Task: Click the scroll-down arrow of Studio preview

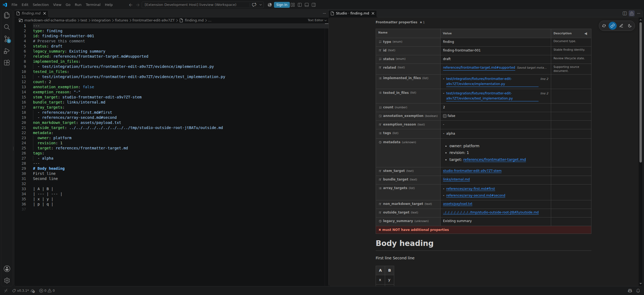Action: pyautogui.click(x=641, y=284)
